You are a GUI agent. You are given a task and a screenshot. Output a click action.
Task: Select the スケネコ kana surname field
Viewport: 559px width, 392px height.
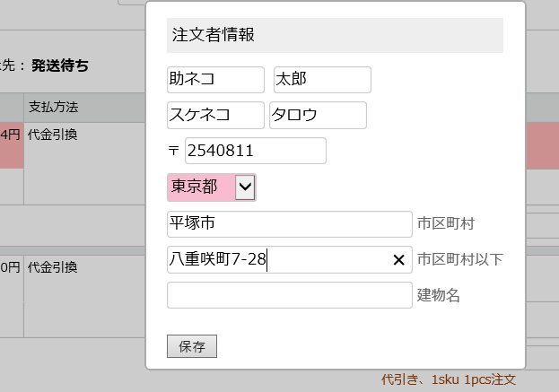pyautogui.click(x=215, y=116)
